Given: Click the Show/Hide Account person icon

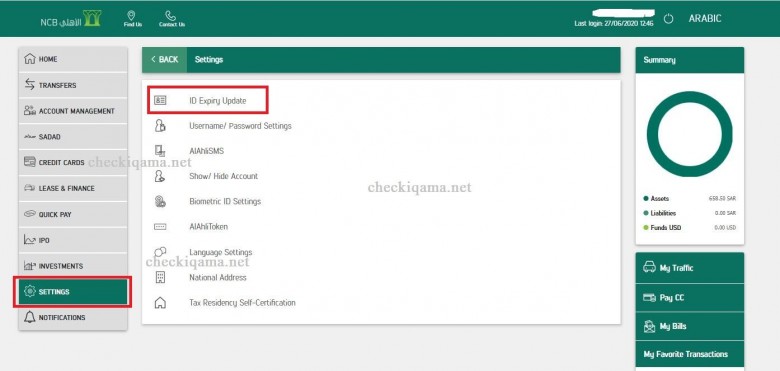Looking at the screenshot, I should [x=160, y=176].
